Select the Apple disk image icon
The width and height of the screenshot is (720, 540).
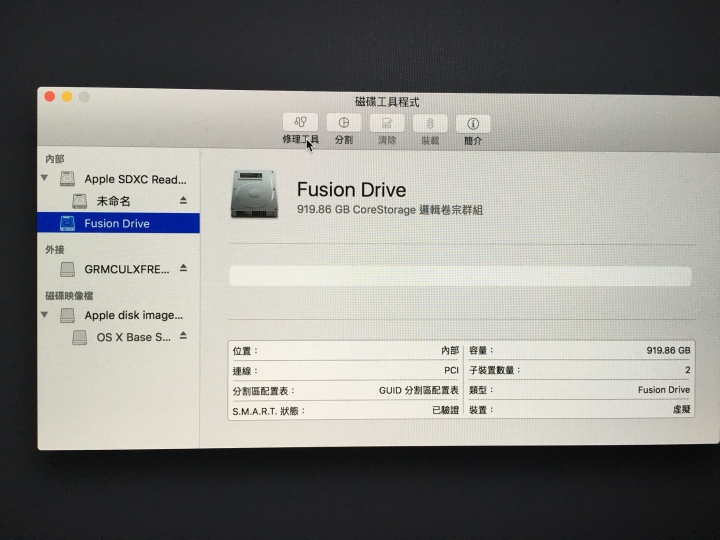(68, 315)
